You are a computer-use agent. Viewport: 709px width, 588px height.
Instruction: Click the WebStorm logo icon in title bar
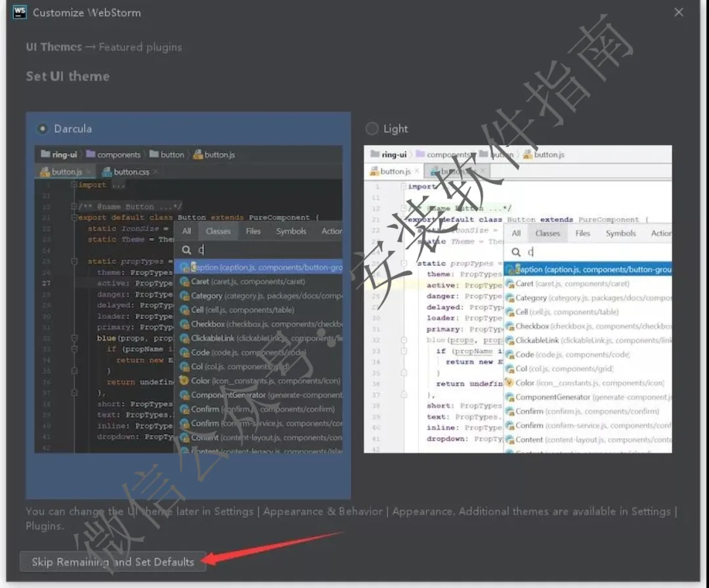(20, 12)
